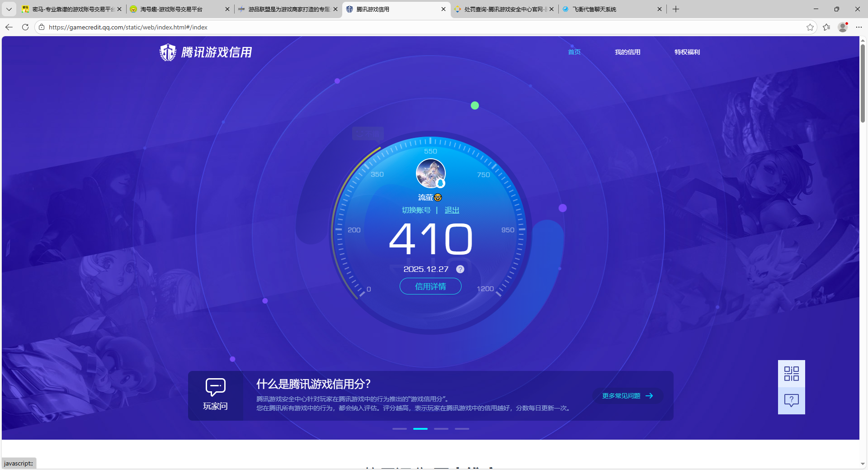This screenshot has width=868, height=470.
Task: Click the arrow icon in 更多常见问题
Action: 650,396
